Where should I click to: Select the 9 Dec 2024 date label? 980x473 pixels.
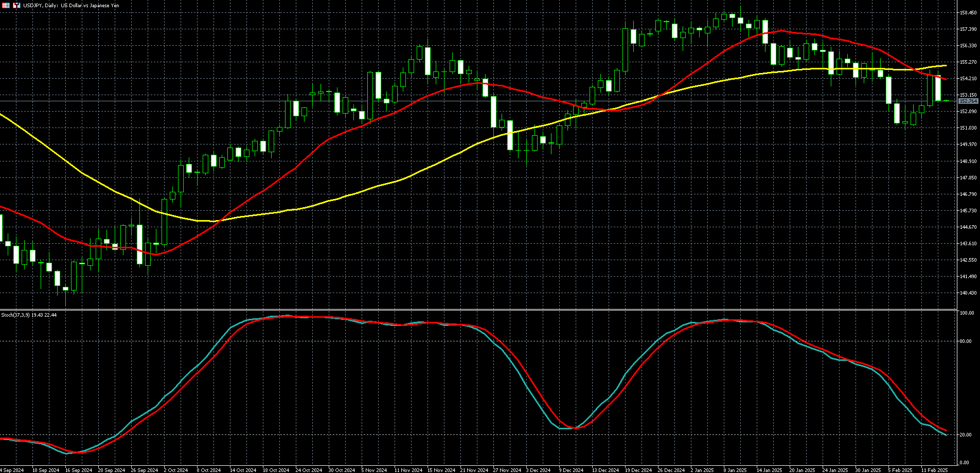point(571,470)
